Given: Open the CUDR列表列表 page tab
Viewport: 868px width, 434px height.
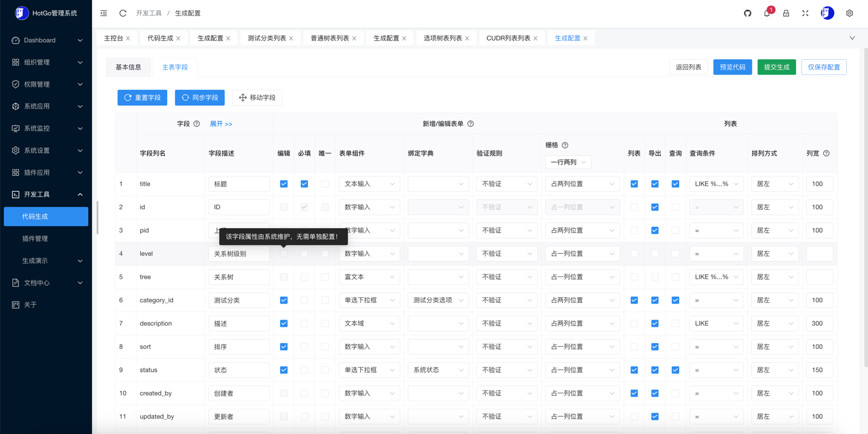Looking at the screenshot, I should tap(508, 39).
